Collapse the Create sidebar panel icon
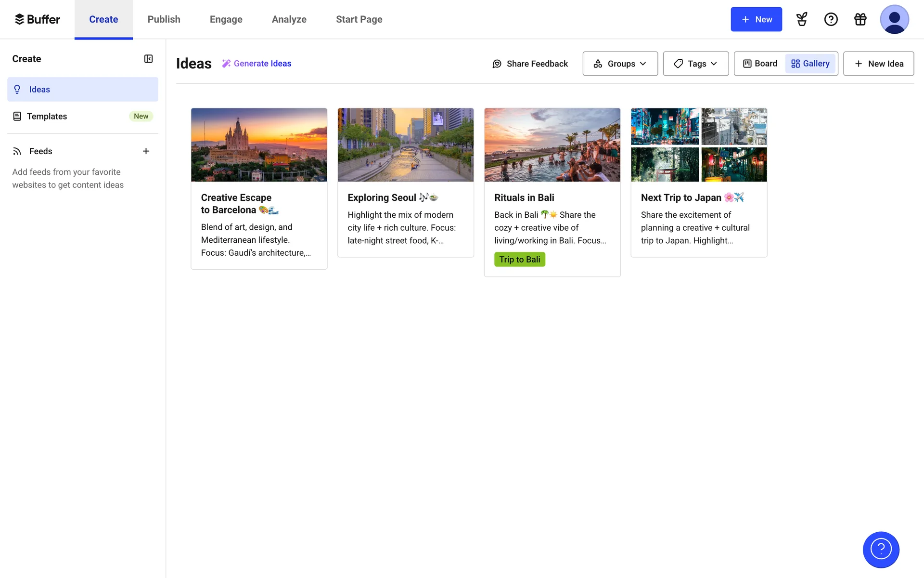This screenshot has height=578, width=924. (x=148, y=59)
